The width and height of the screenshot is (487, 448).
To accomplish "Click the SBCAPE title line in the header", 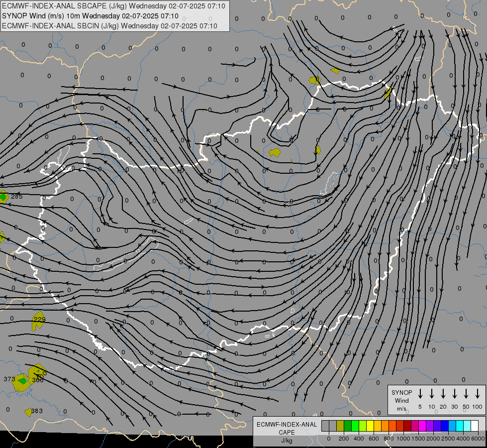I will pyautogui.click(x=113, y=6).
